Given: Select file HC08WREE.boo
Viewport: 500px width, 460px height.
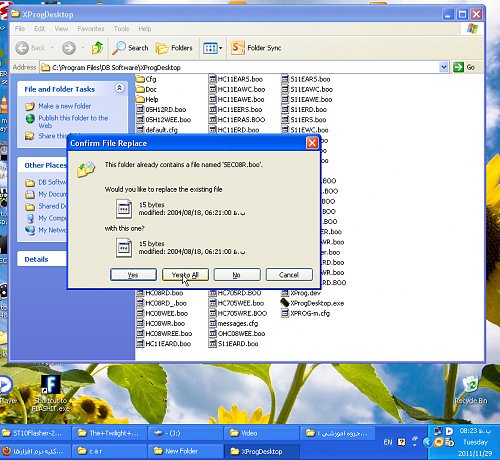Looking at the screenshot, I should [x=164, y=334].
